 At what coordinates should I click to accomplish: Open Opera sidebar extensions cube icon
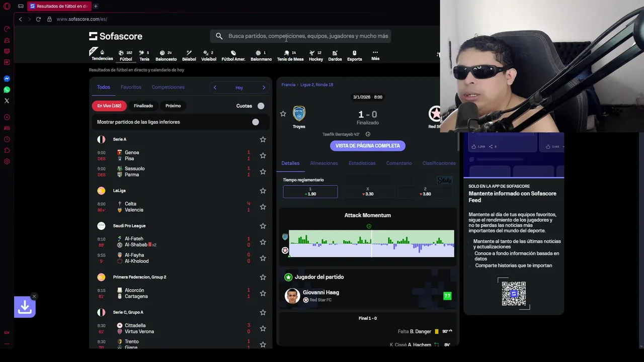(7, 150)
